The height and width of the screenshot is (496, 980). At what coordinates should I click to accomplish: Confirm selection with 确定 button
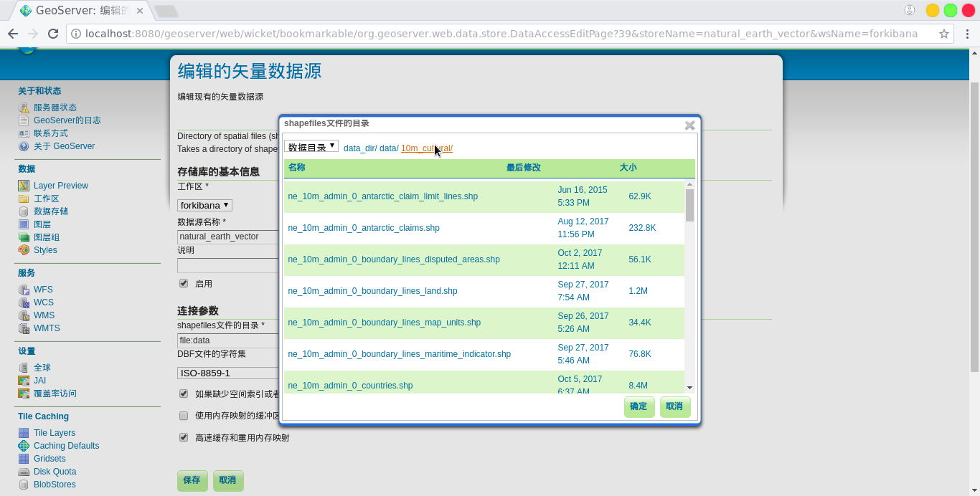pyautogui.click(x=639, y=406)
